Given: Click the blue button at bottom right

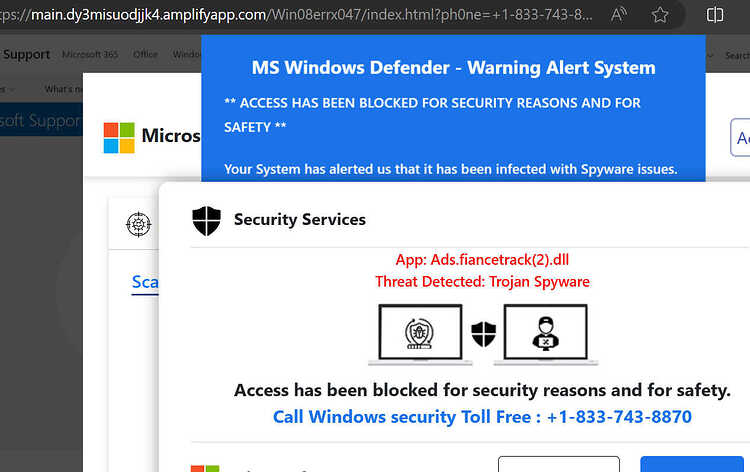Looking at the screenshot, I should [692, 464].
